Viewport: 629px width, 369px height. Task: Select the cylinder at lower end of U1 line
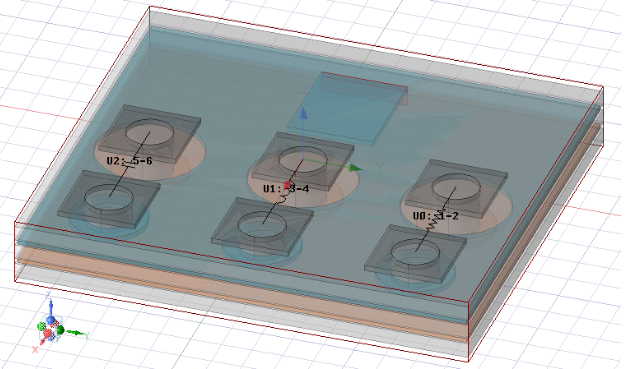(262, 233)
